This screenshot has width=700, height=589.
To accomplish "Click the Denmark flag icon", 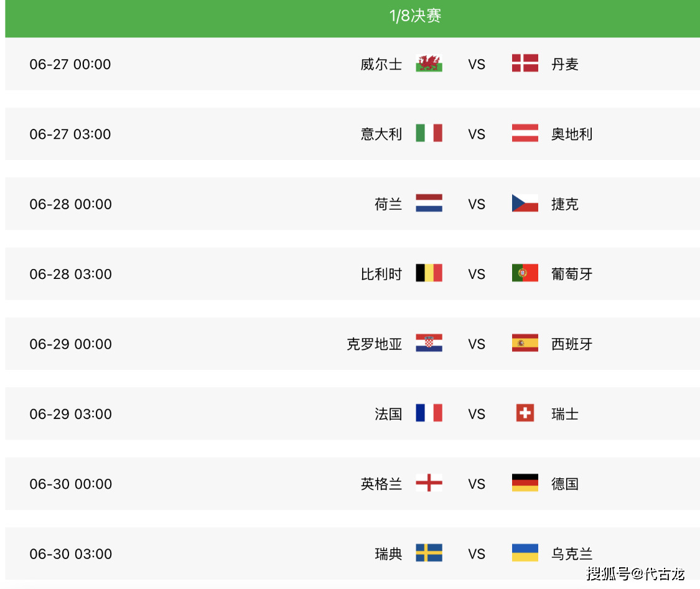I will click(525, 64).
